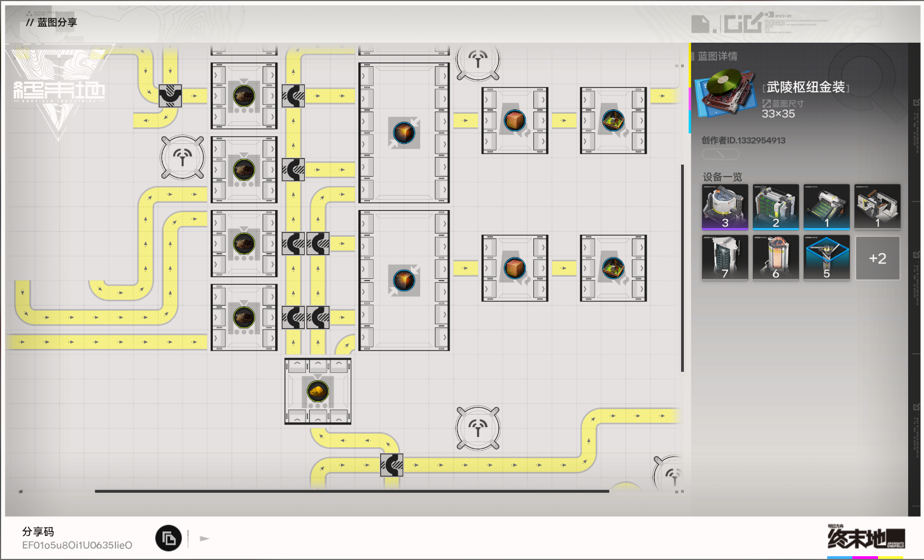Select the upper machine with the green item icon
This screenshot has width=924, height=560.
pos(613,120)
